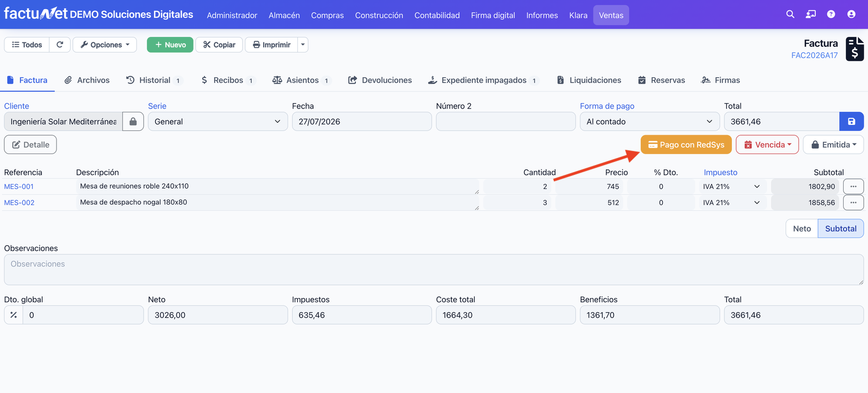Click the Observaciones text area
Image resolution: width=868 pixels, height=393 pixels.
pos(433,269)
